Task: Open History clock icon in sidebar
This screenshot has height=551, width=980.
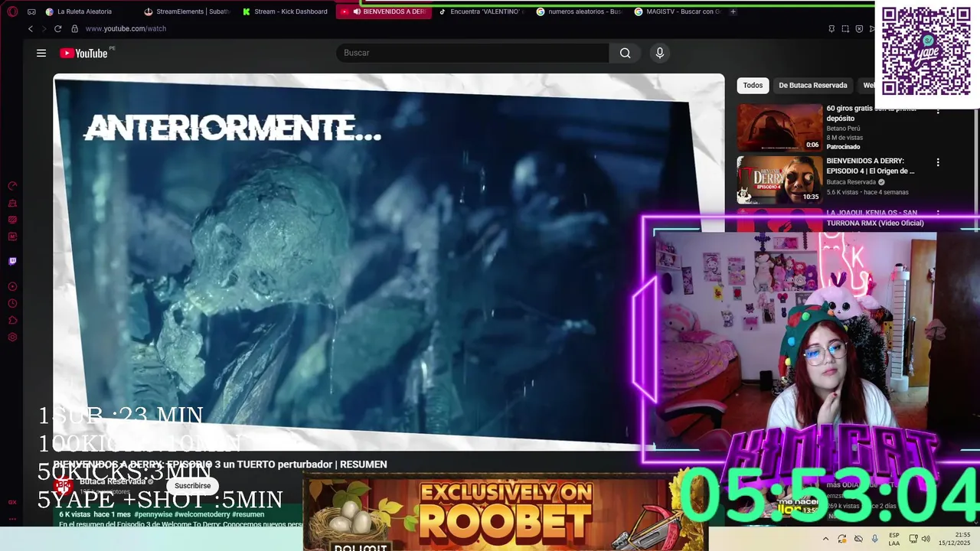Action: click(x=12, y=304)
